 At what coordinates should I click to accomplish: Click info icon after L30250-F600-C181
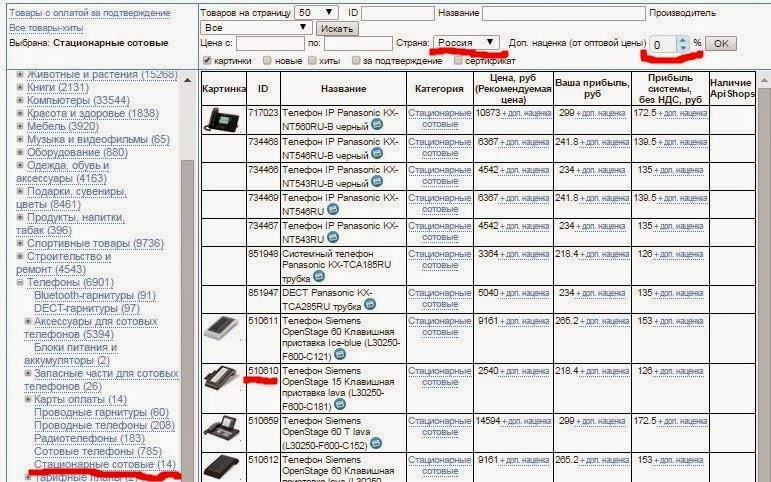[x=339, y=404]
